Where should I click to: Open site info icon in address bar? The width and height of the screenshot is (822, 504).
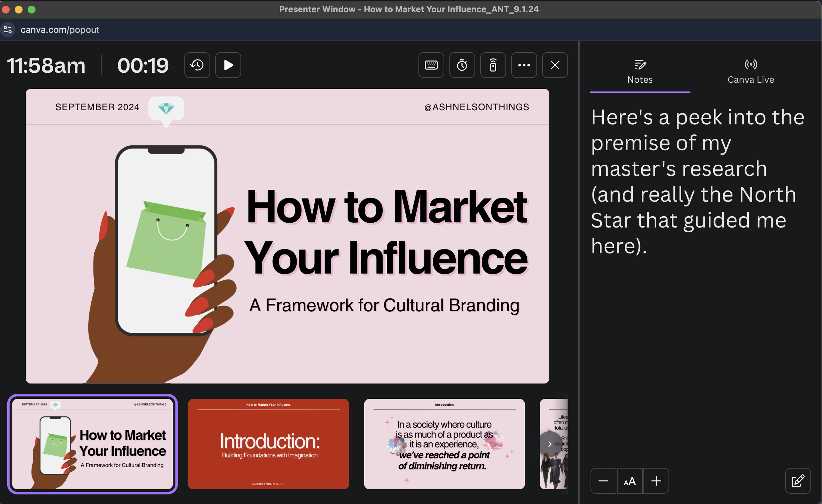tap(8, 30)
